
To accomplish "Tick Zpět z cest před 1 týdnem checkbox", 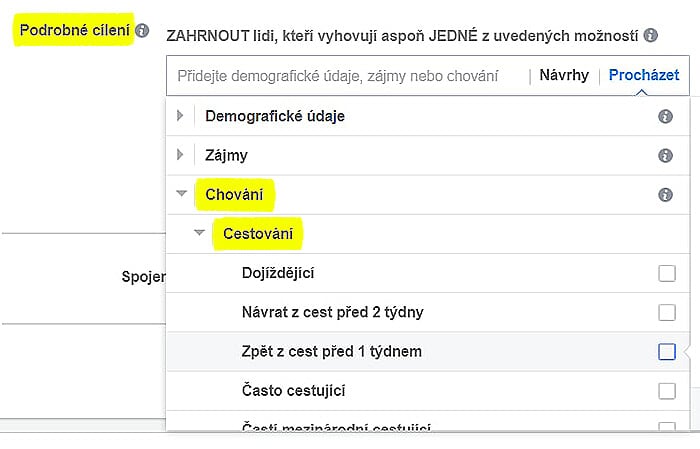I will [667, 352].
